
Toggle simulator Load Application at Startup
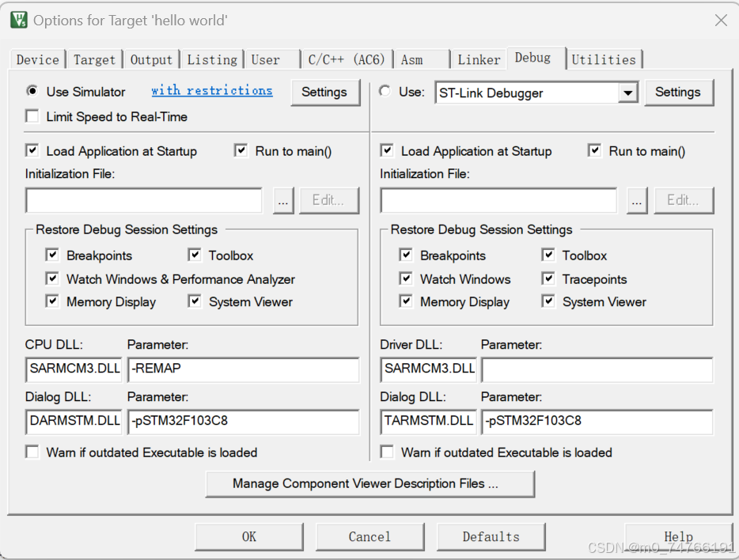(32, 151)
